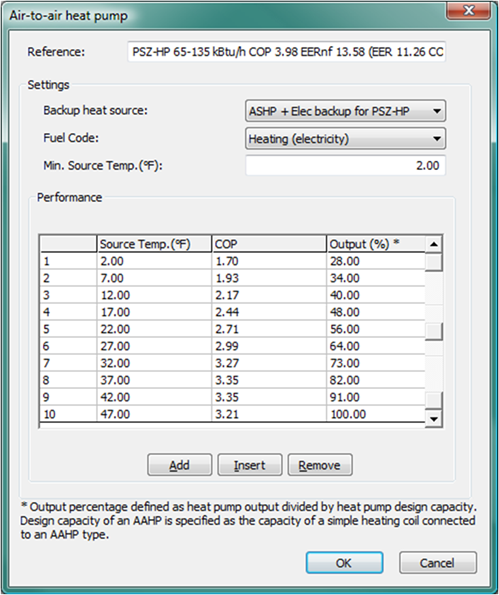Click the Min. Source Temp. input field
This screenshot has width=499, height=595.
coord(345,165)
